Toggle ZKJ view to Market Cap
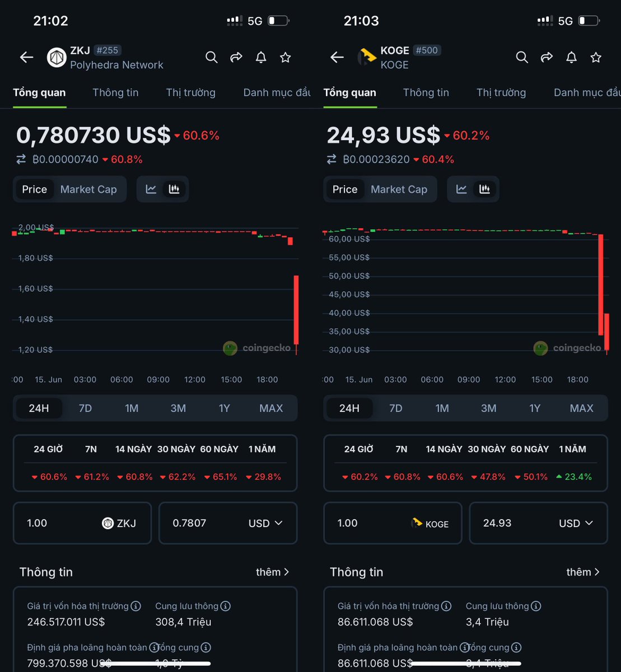621x672 pixels. (88, 189)
